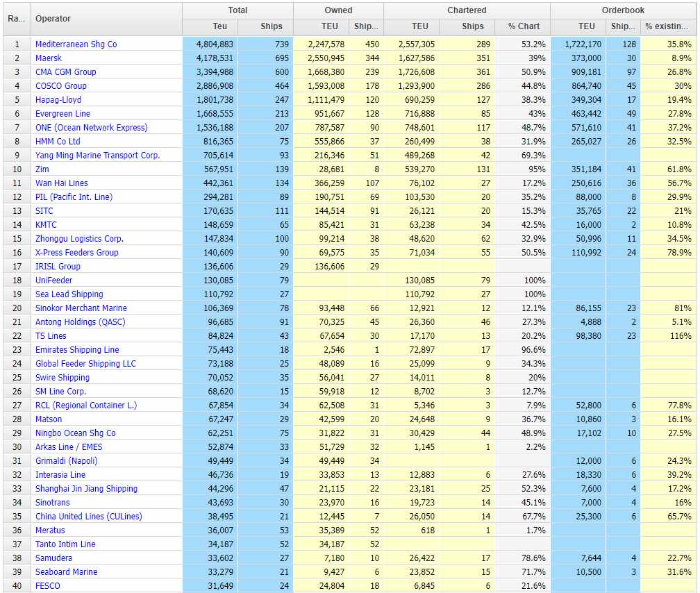700x593 pixels.
Task: Open the Meratus operator link
Action: pyautogui.click(x=49, y=530)
